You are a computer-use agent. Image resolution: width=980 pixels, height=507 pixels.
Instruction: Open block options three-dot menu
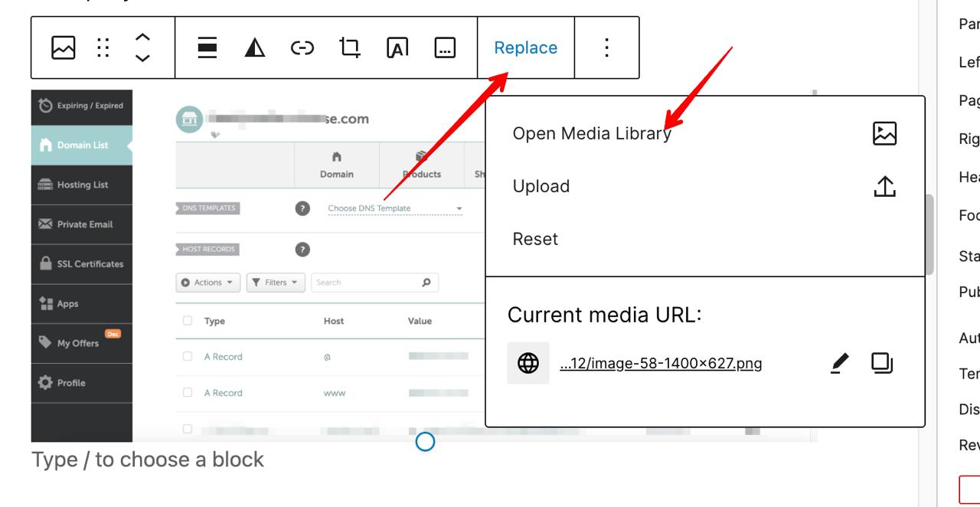[606, 47]
